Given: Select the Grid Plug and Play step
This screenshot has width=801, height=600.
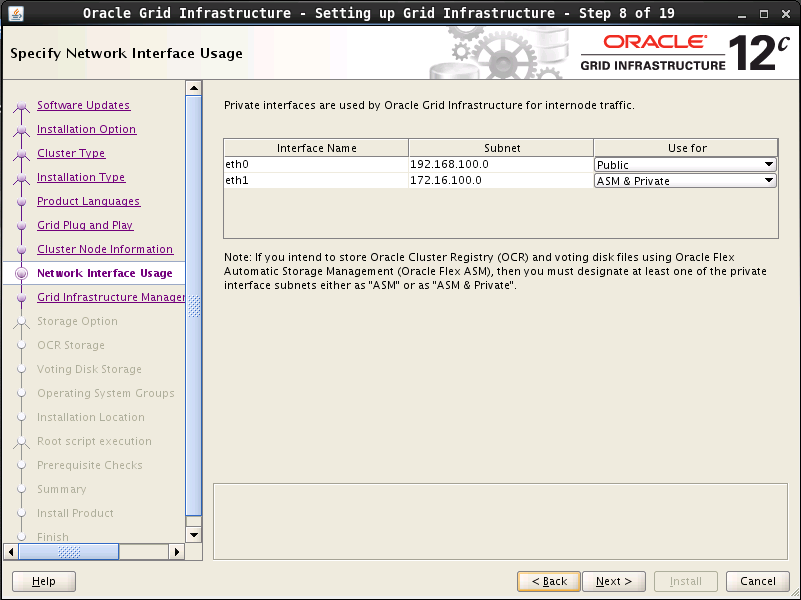Looking at the screenshot, I should click(85, 225).
